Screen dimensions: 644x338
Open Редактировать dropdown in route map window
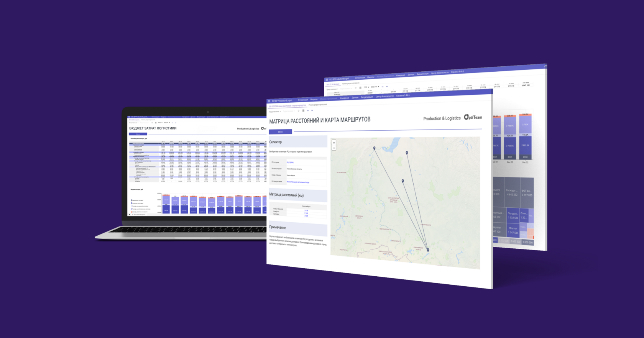point(289,111)
